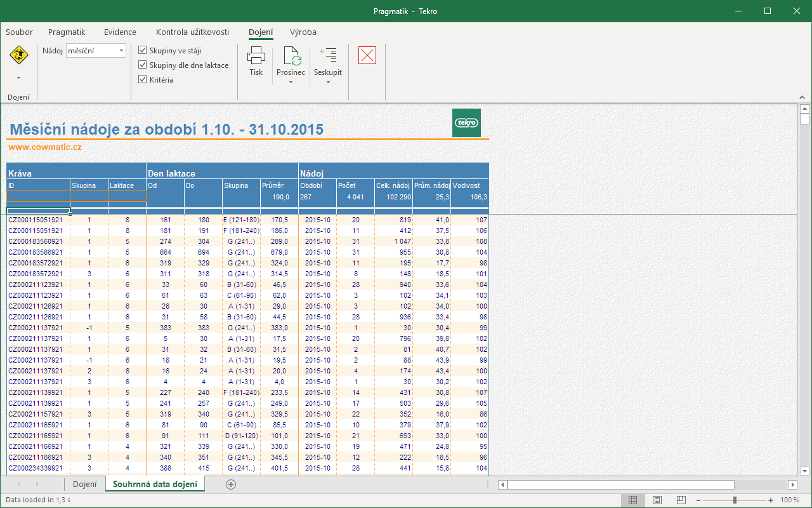Switch to Page Break Preview icon
This screenshot has width=812, height=508.
click(681, 500)
